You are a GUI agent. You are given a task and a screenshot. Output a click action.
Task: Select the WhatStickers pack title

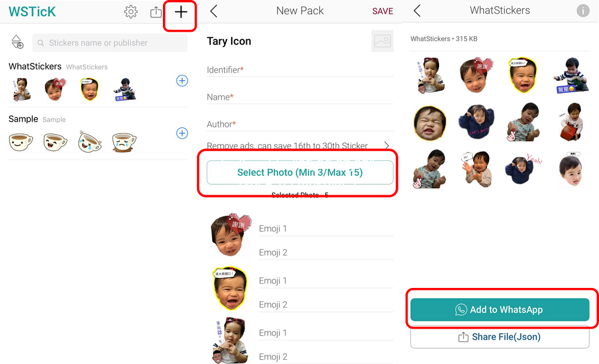[x=35, y=66]
